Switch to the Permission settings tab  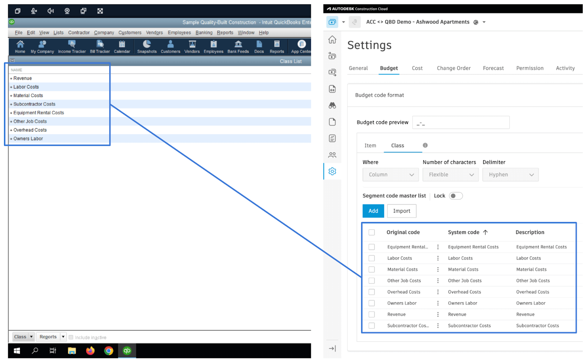(x=530, y=68)
